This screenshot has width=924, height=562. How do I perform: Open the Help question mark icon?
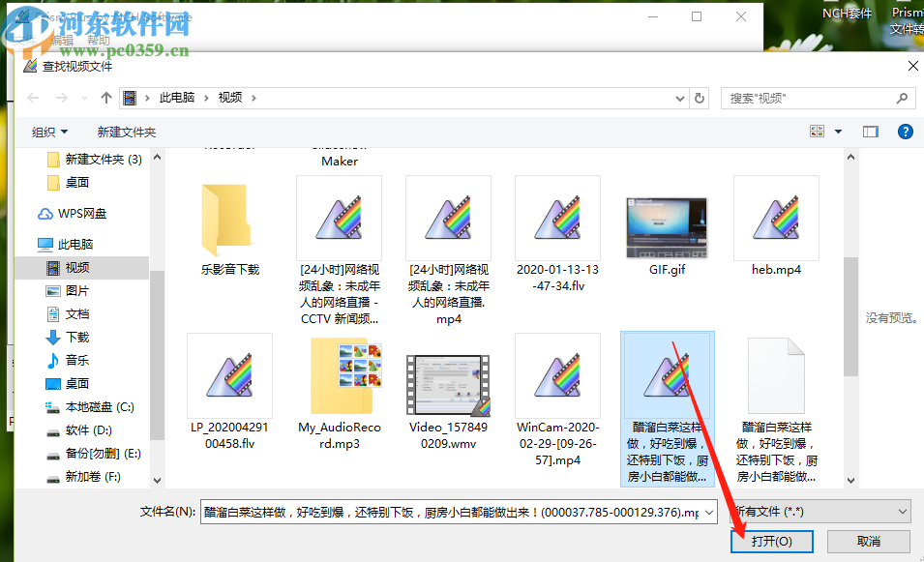[x=907, y=131]
